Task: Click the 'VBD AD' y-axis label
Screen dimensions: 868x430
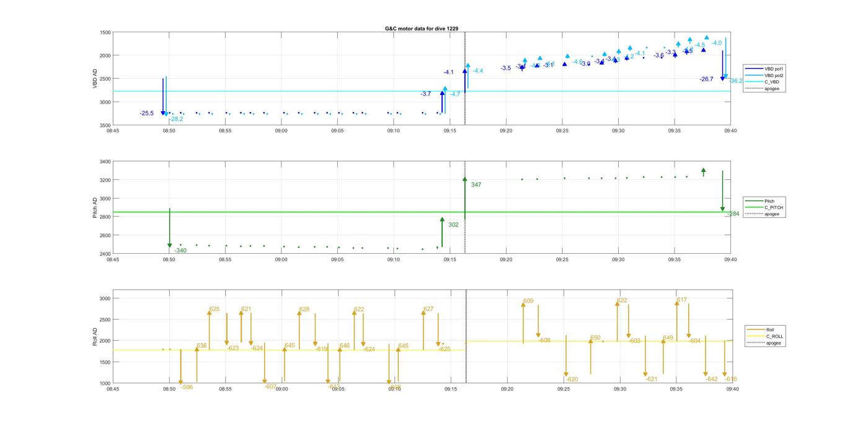Action: click(95, 79)
